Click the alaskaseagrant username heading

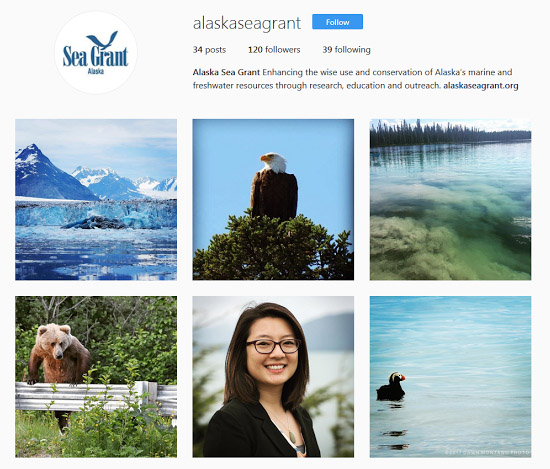247,23
